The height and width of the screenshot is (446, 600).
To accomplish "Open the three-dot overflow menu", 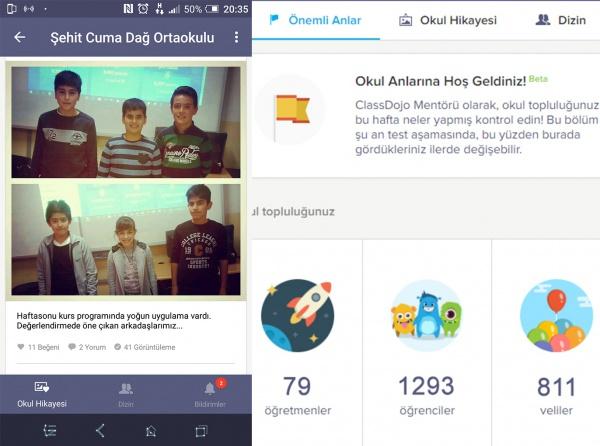I will (236, 37).
